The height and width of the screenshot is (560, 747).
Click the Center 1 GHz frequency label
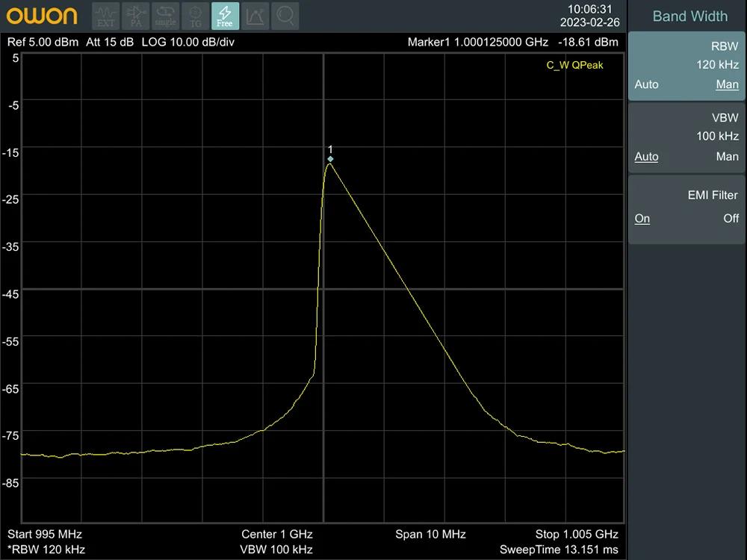276,535
